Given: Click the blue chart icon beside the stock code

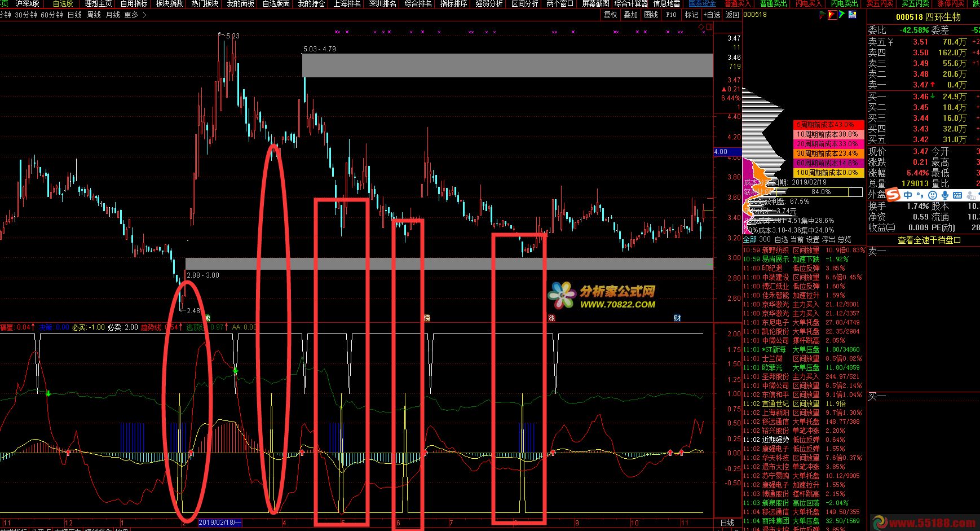Looking at the screenshot, I should pos(851,15).
